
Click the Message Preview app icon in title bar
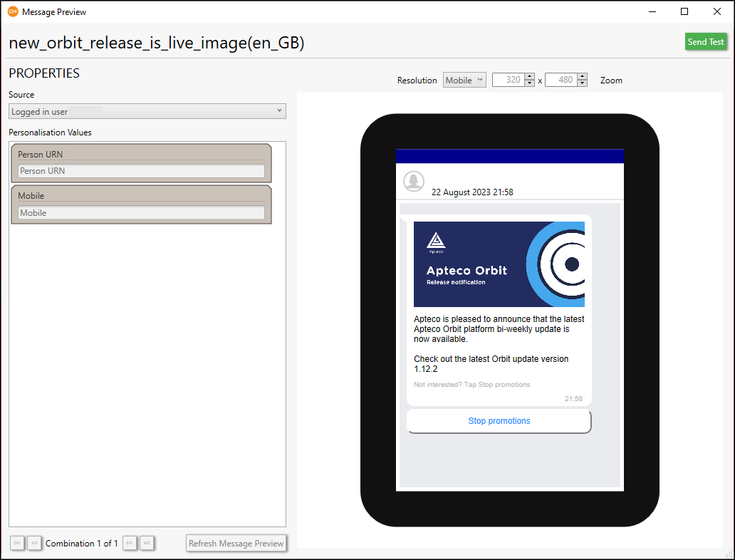(13, 11)
